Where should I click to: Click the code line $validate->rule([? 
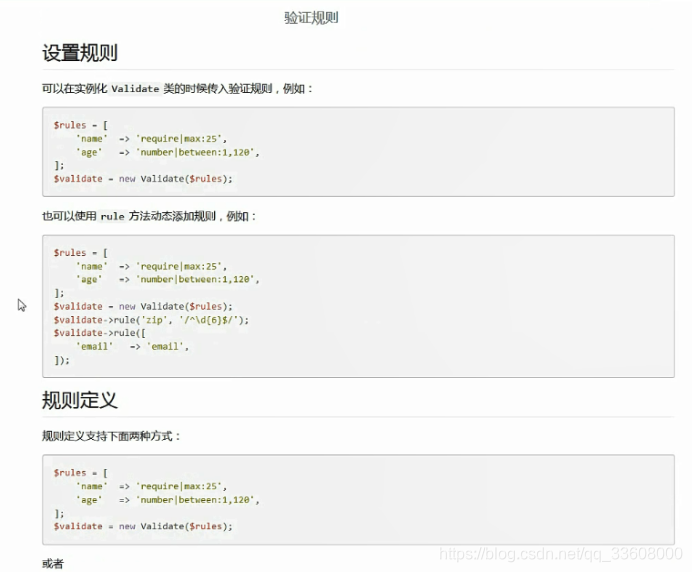coord(100,333)
